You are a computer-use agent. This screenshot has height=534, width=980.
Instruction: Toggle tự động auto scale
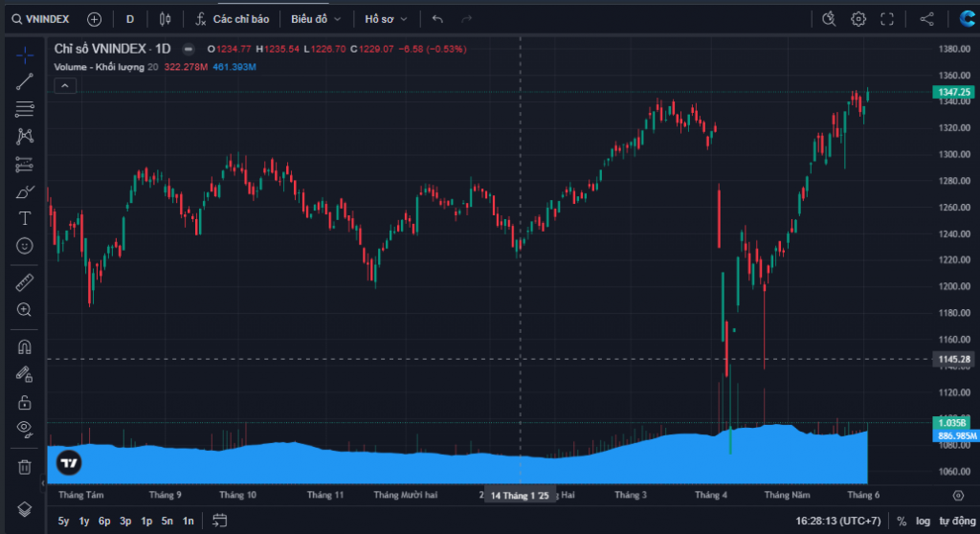pos(957,521)
